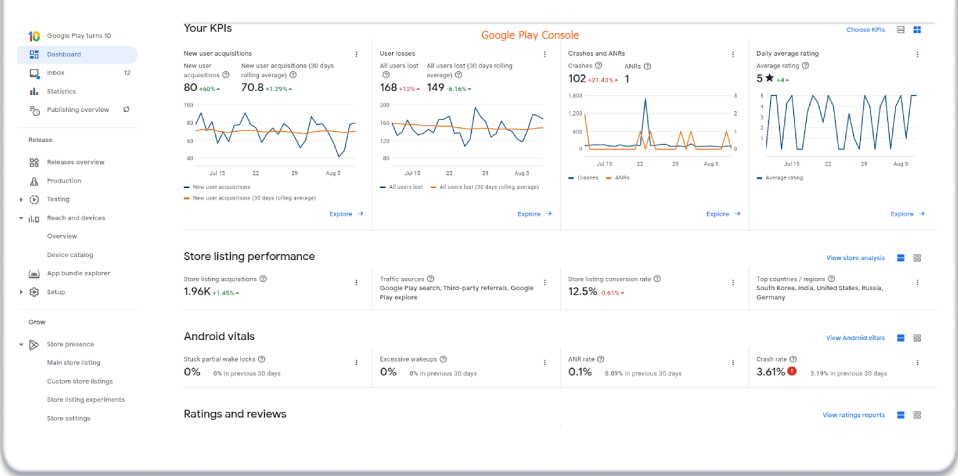The width and height of the screenshot is (958, 476).
Task: Click the Releases overview icon
Action: pyautogui.click(x=34, y=163)
